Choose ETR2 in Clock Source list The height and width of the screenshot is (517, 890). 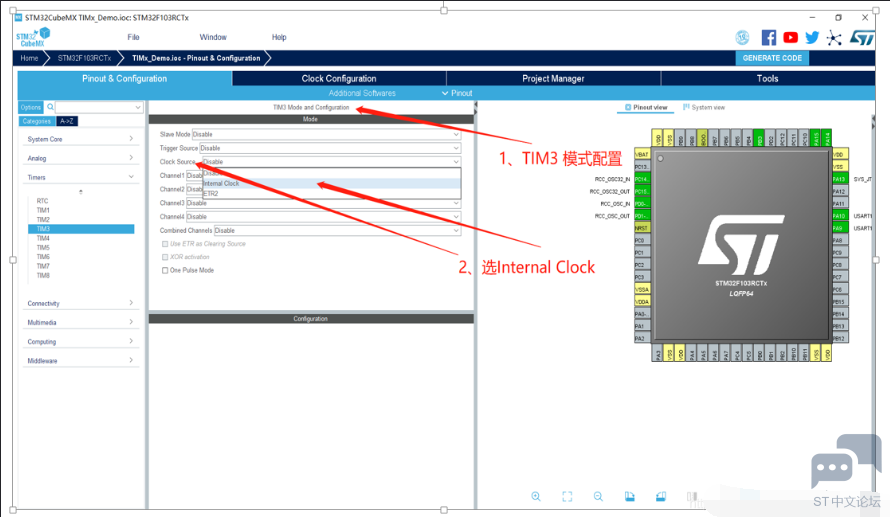click(331, 194)
